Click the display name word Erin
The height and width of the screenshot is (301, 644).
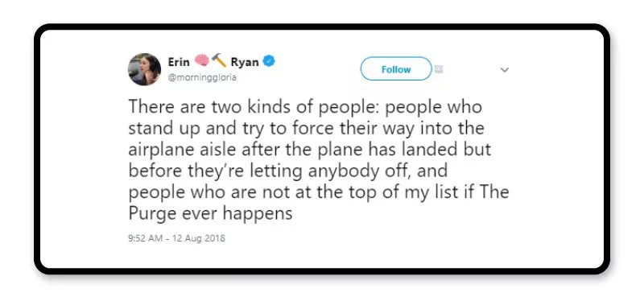179,62
